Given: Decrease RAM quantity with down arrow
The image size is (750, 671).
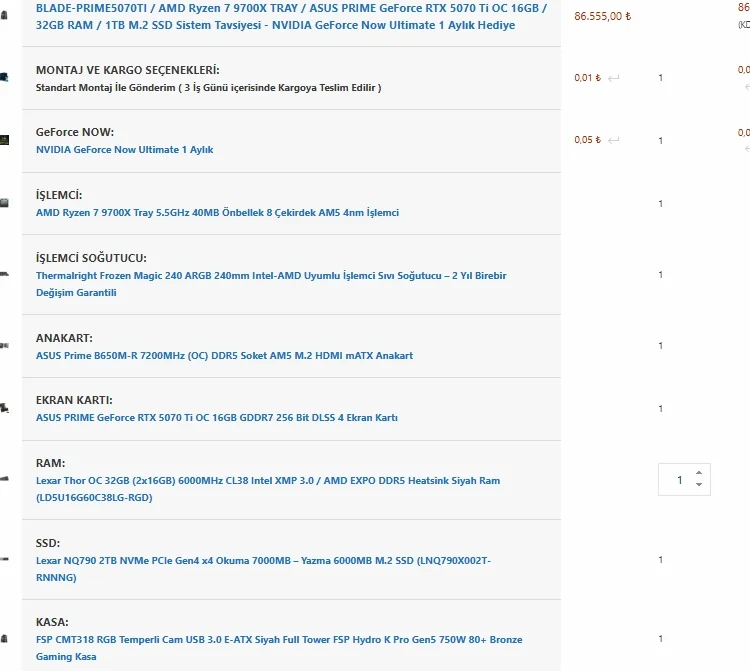Looking at the screenshot, I should 699,484.
